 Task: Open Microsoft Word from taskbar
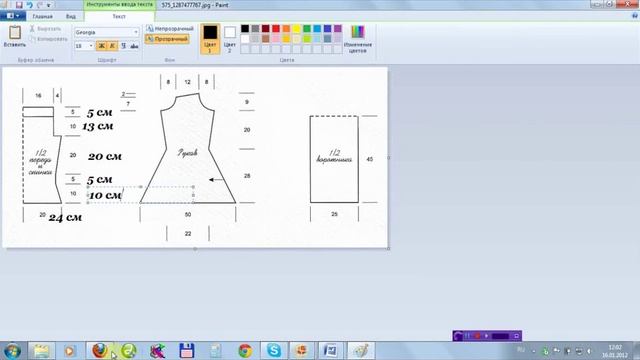click(x=331, y=351)
